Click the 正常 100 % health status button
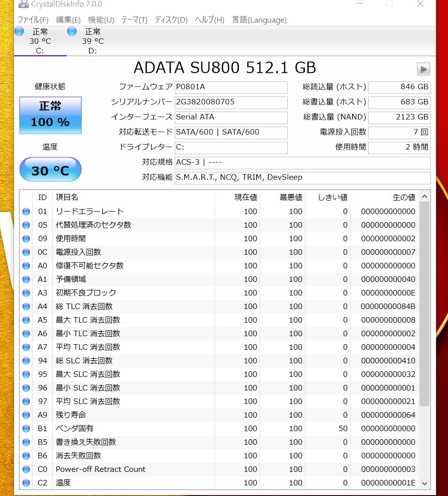 tap(50, 115)
